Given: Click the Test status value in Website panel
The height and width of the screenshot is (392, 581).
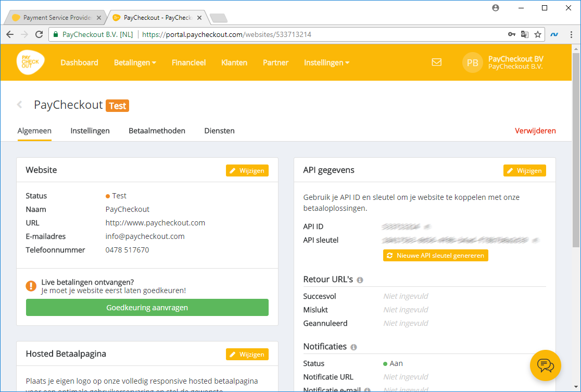Looking at the screenshot, I should coord(116,196).
